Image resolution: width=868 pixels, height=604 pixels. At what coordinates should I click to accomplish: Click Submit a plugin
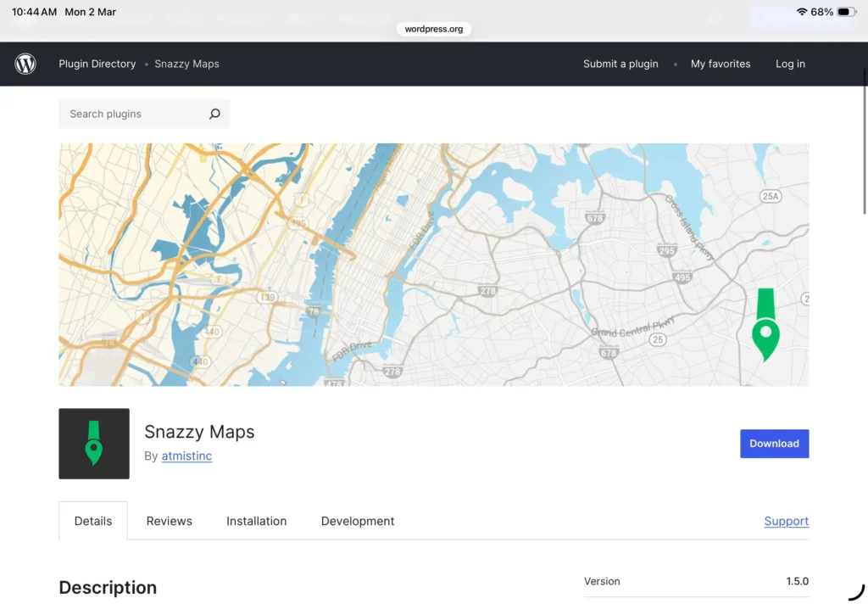[620, 64]
